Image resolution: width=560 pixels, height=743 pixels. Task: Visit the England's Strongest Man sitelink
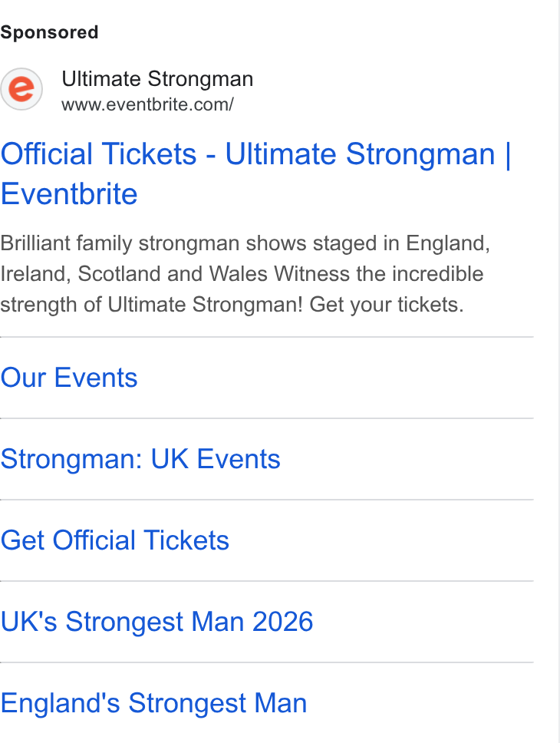tap(154, 703)
